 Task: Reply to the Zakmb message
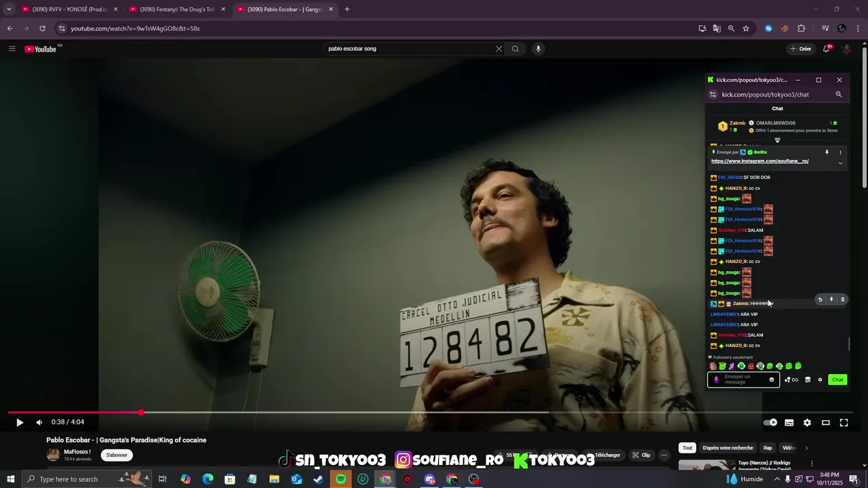pyautogui.click(x=820, y=300)
